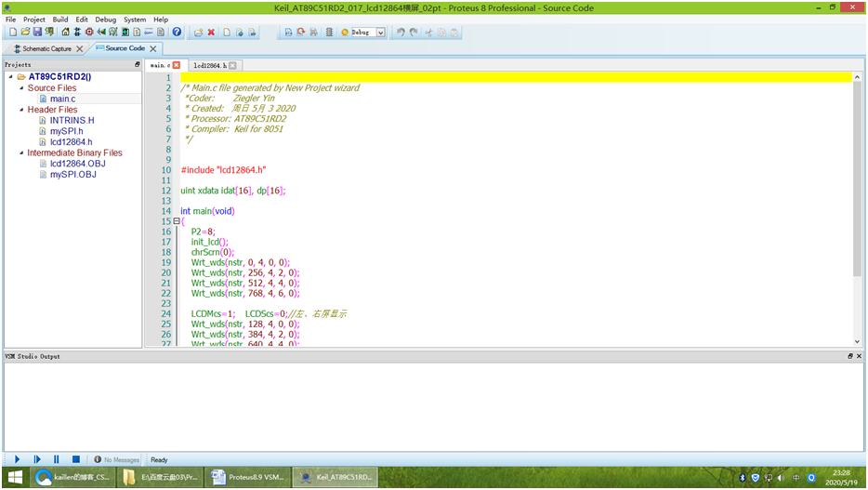Screen dimensions: 868x490
Task: Stop the simulation
Action: tap(76, 459)
